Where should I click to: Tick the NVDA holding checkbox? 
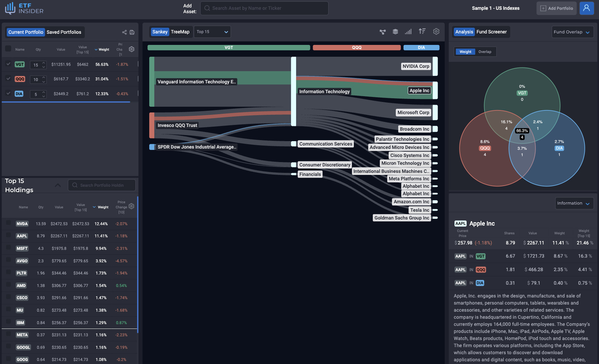pyautogui.click(x=8, y=223)
